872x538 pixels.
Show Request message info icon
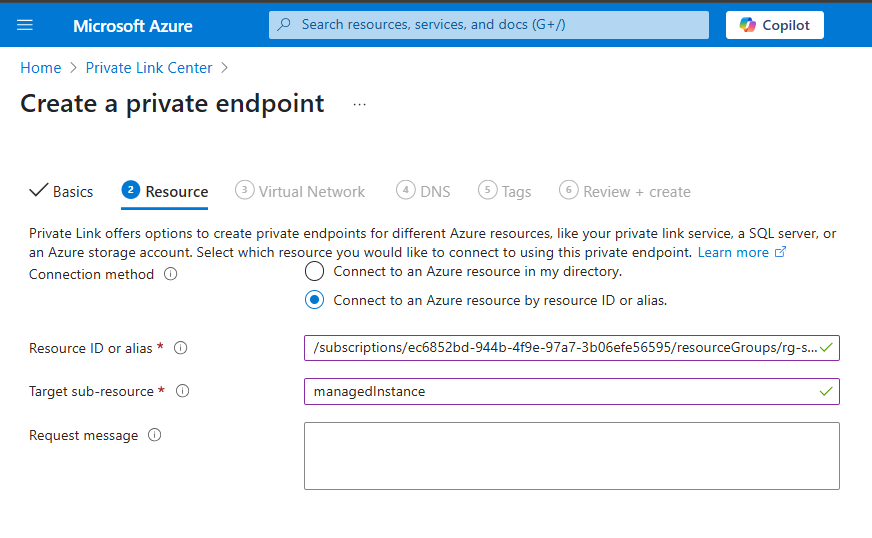click(155, 435)
